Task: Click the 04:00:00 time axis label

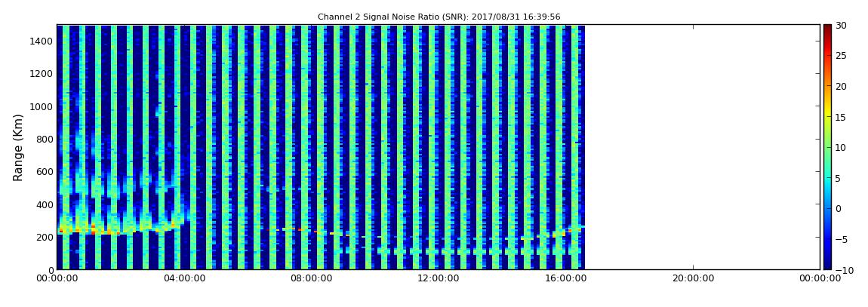Action: pyautogui.click(x=183, y=279)
